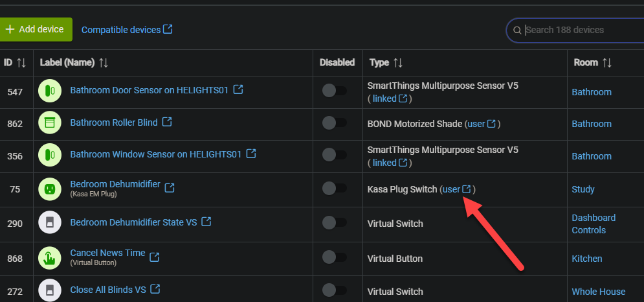Open Bathroom Roller Blind in new tab icon
Screen dimensions: 644x302
167,122
